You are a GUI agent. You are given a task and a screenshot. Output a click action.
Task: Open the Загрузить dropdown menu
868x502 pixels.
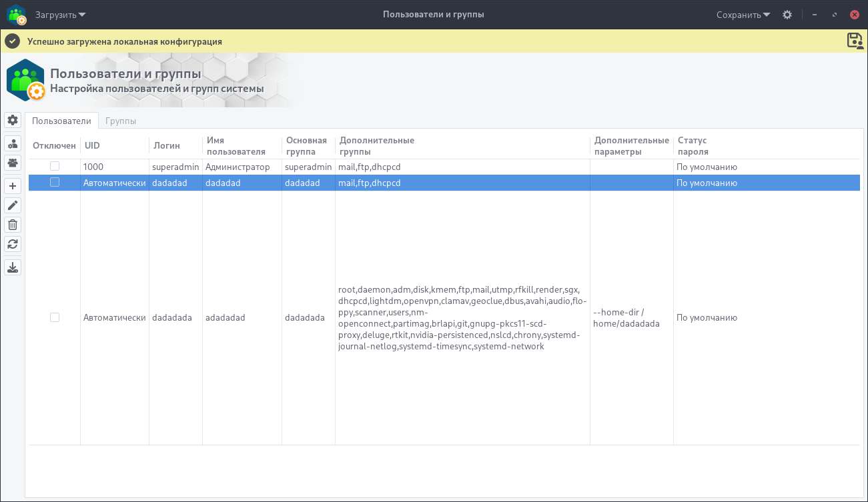coord(60,15)
